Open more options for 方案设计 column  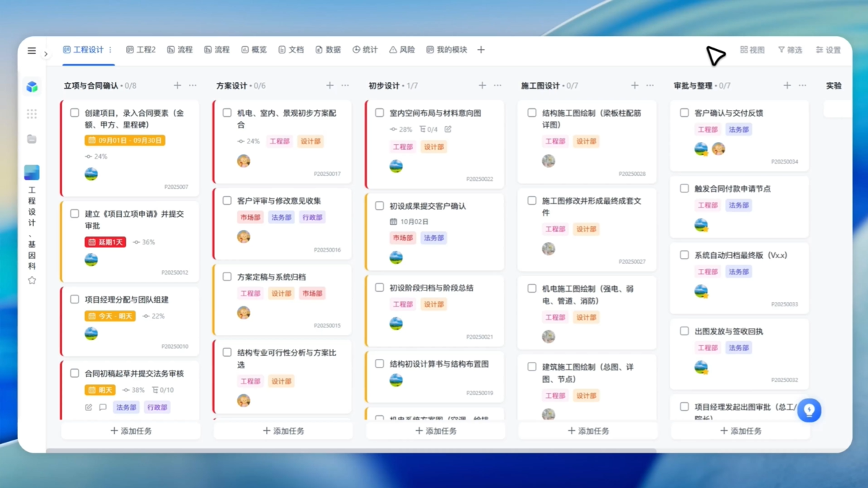(345, 86)
